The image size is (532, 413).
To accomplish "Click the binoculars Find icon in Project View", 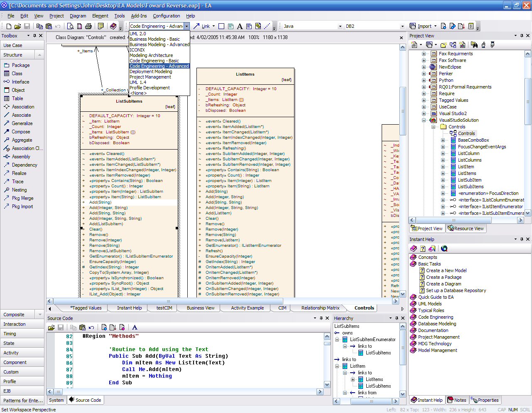I will point(474,45).
